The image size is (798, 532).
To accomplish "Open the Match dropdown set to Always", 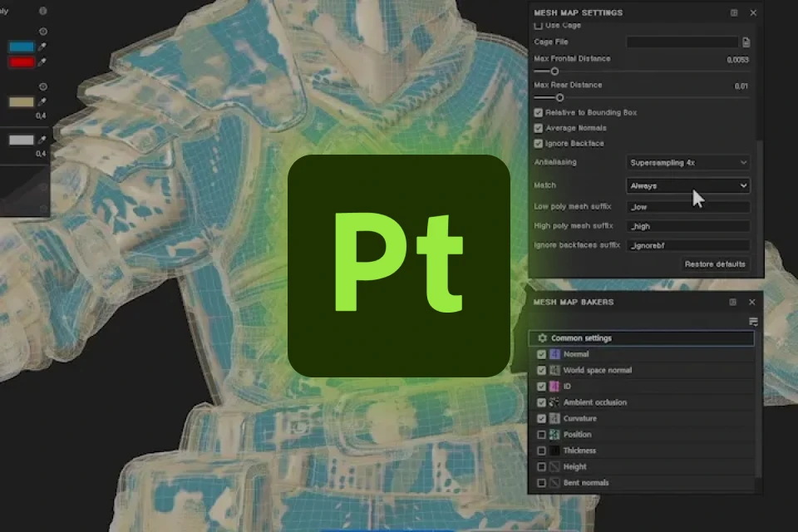I will point(687,185).
